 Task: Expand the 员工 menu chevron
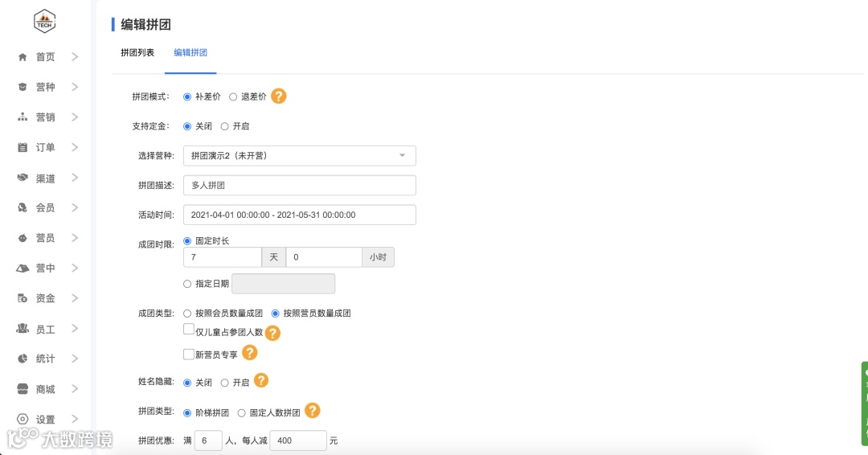point(75,329)
